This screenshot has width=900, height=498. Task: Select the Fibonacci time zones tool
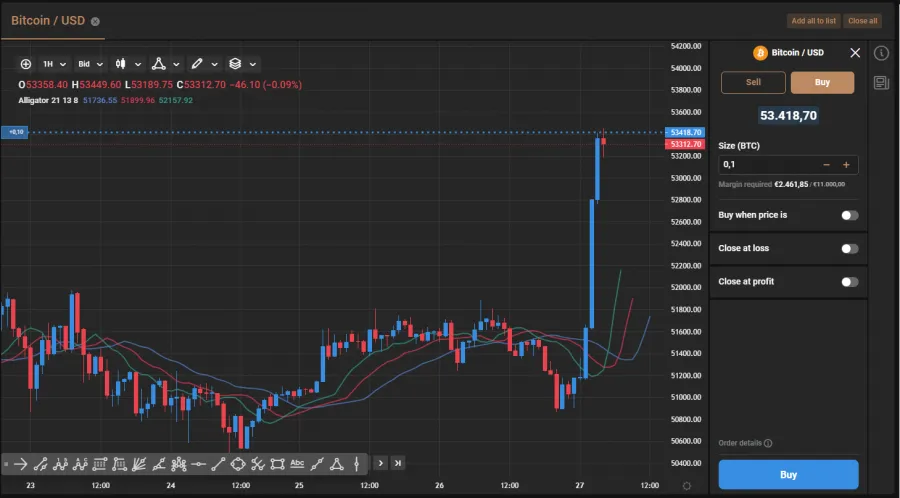[x=119, y=464]
